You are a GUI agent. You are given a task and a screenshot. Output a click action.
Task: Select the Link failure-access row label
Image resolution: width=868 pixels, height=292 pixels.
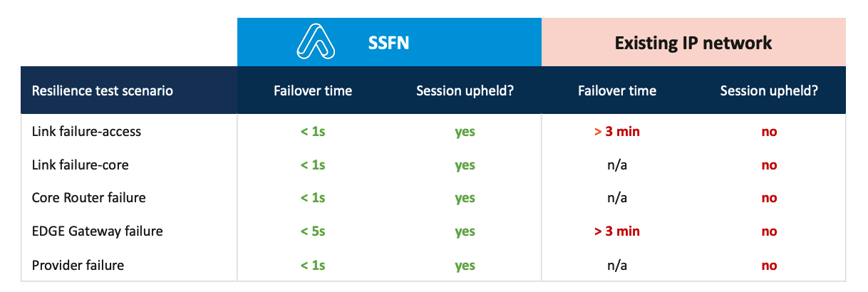coord(86,132)
